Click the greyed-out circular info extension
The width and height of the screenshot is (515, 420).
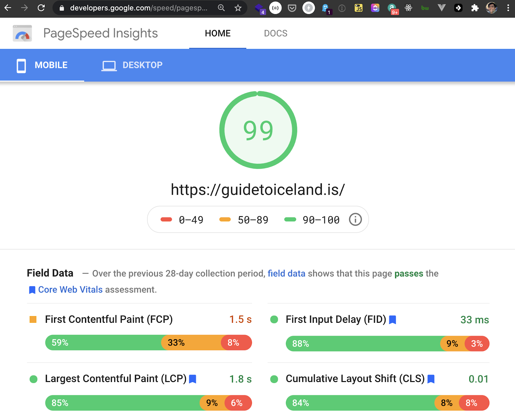342,8
